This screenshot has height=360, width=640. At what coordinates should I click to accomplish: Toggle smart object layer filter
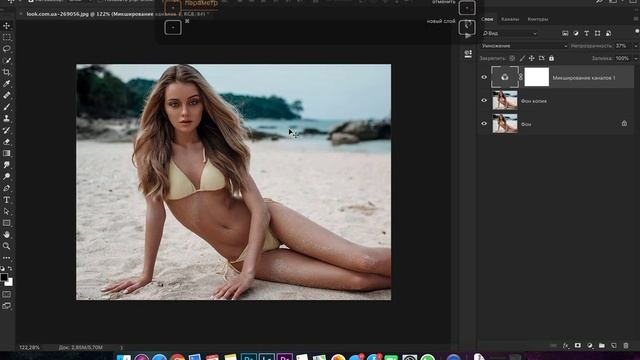pyautogui.click(x=609, y=33)
